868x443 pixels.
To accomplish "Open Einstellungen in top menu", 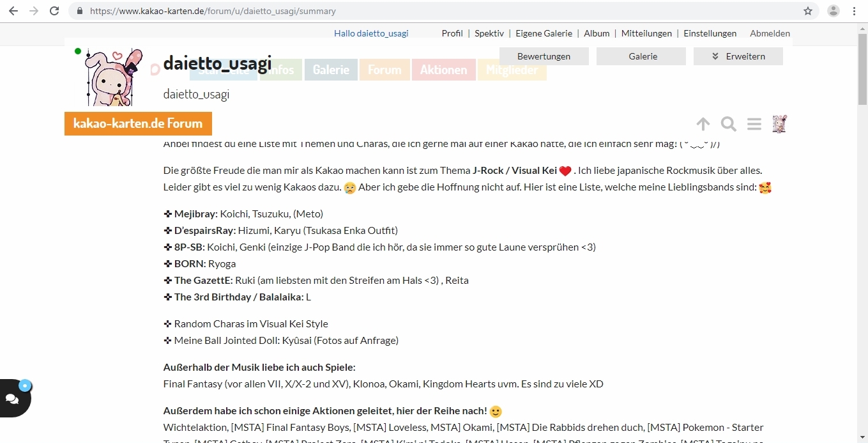I will pyautogui.click(x=710, y=33).
